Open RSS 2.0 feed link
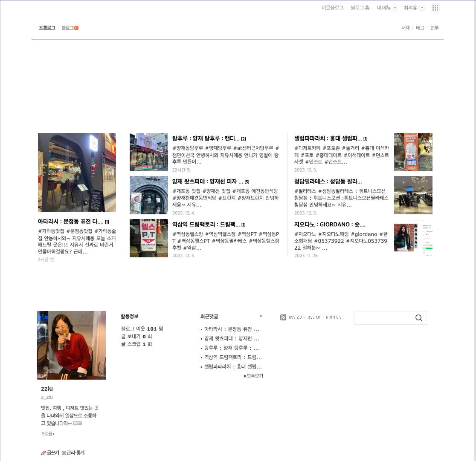The width and height of the screenshot is (476, 461). click(295, 317)
